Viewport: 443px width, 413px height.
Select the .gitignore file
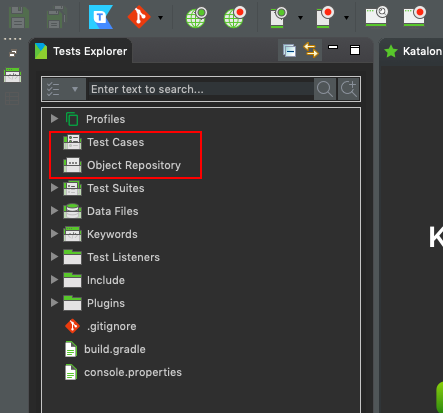pos(111,326)
